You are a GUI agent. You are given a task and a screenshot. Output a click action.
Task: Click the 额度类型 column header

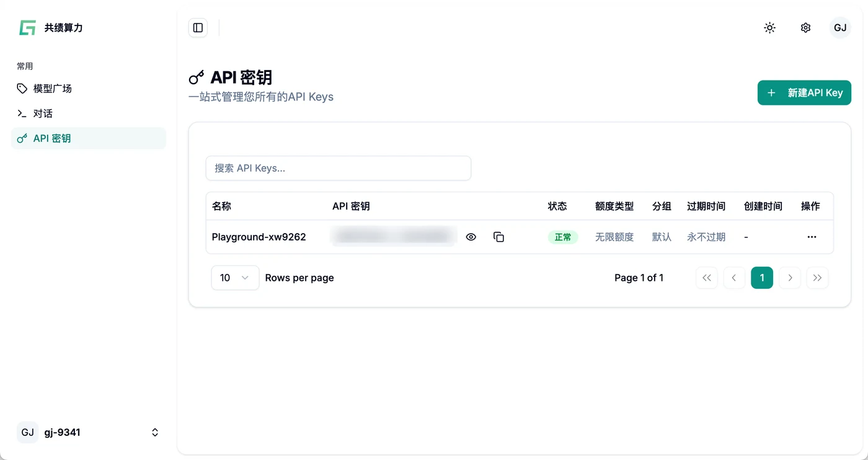614,206
